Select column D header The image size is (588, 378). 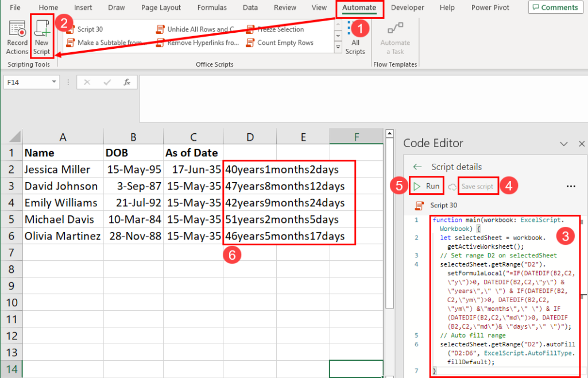point(250,137)
